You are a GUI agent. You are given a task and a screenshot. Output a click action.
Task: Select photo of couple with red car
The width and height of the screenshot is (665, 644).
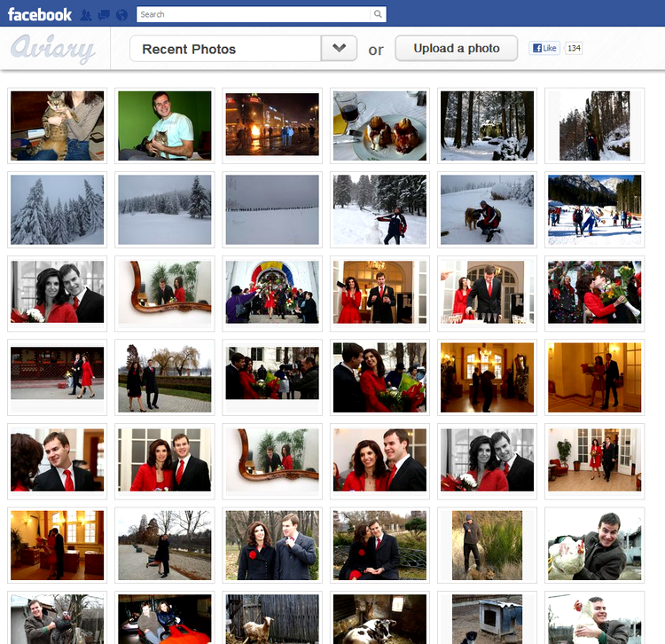point(165,617)
